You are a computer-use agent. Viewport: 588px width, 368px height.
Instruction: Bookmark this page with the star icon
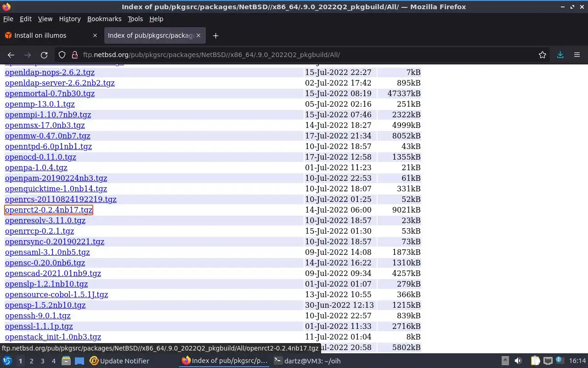point(543,55)
